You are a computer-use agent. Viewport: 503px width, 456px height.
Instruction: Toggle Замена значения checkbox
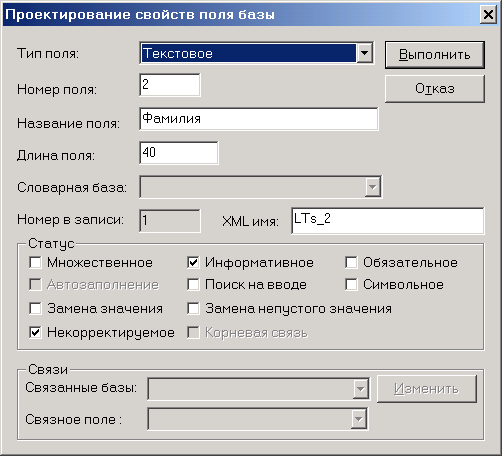(35, 308)
